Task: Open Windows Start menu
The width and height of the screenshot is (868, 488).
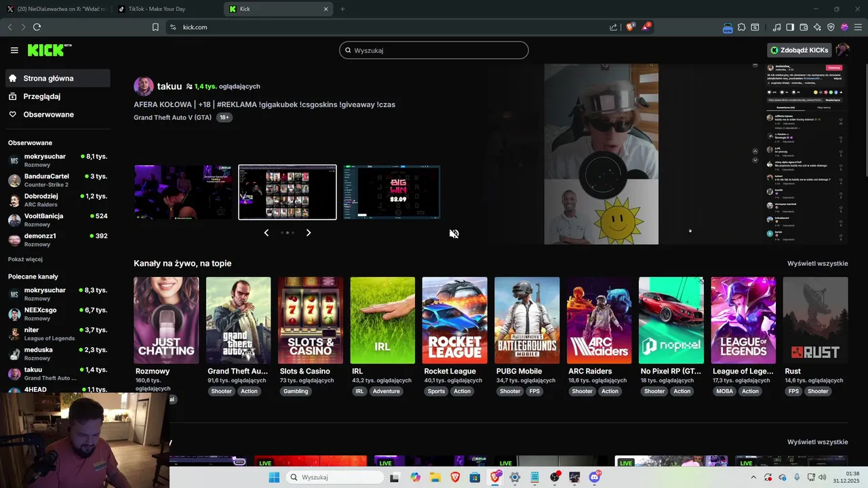Action: (x=274, y=477)
